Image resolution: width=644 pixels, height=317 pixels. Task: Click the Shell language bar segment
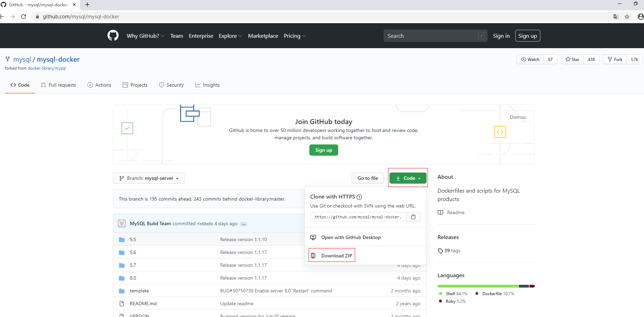(478, 286)
